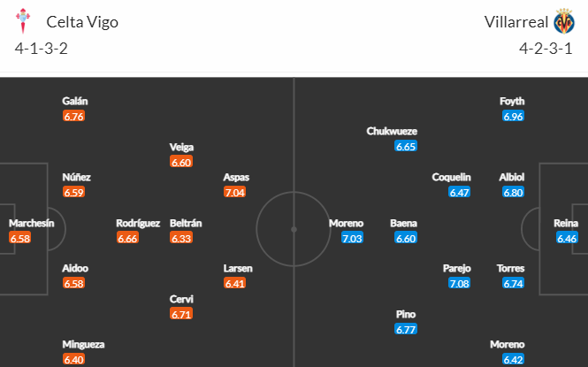Click goalkeeper Reina's 6.46 rating

point(567,238)
